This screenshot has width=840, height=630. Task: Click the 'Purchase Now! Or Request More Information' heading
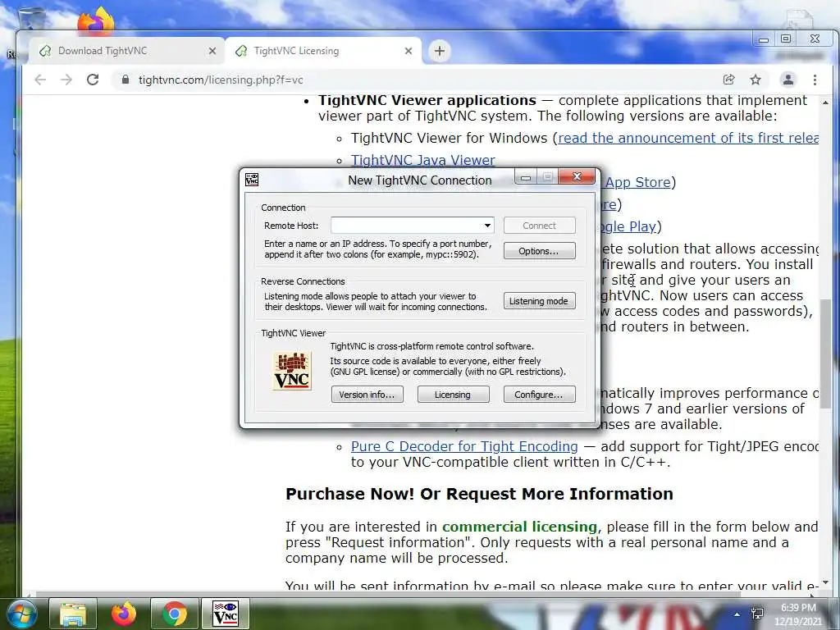pos(479,493)
